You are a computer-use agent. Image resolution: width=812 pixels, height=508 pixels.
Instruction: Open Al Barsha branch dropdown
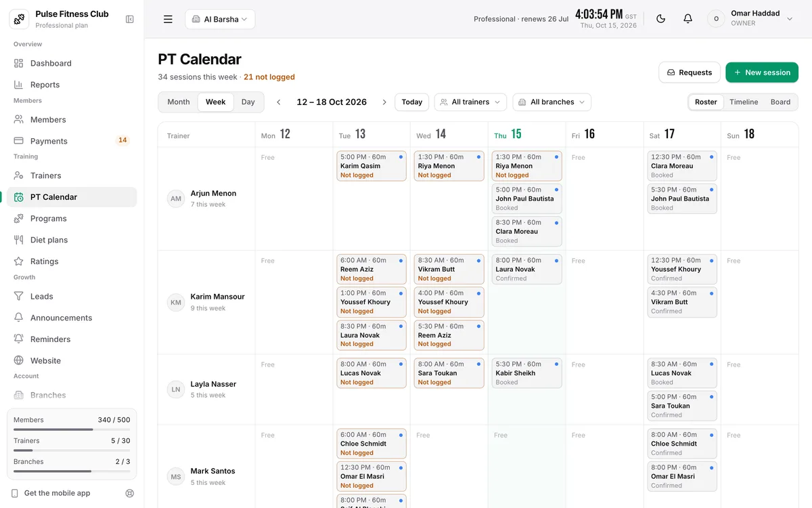point(220,19)
